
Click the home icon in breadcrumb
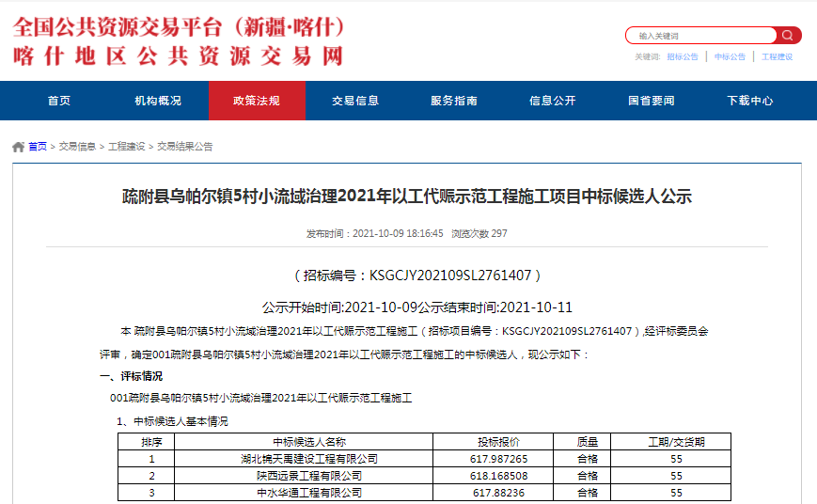pos(18,147)
